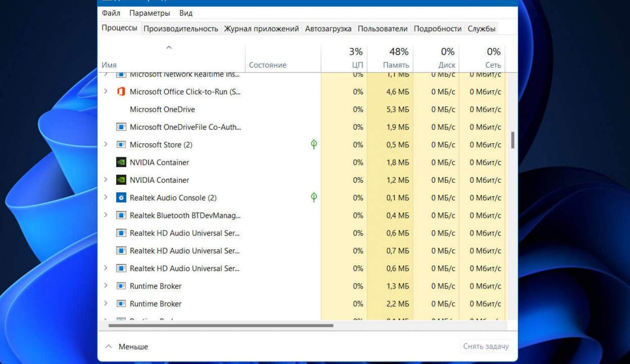Image resolution: width=630 pixels, height=364 pixels.
Task: Click the Realtek HD Audio icon on 0,7 МБ row
Action: pos(121,251)
